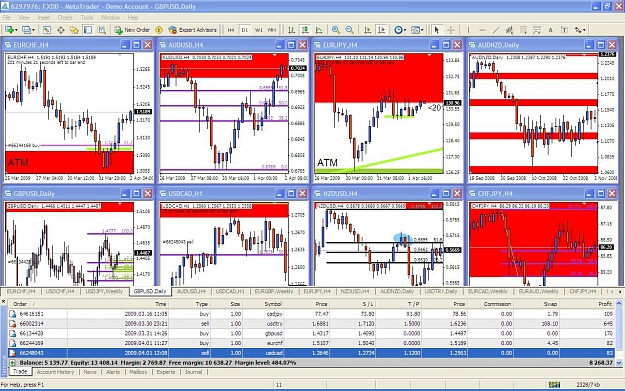This screenshot has height=391, width=625.
Task: Switch to the Journal tab
Action: coord(193,372)
